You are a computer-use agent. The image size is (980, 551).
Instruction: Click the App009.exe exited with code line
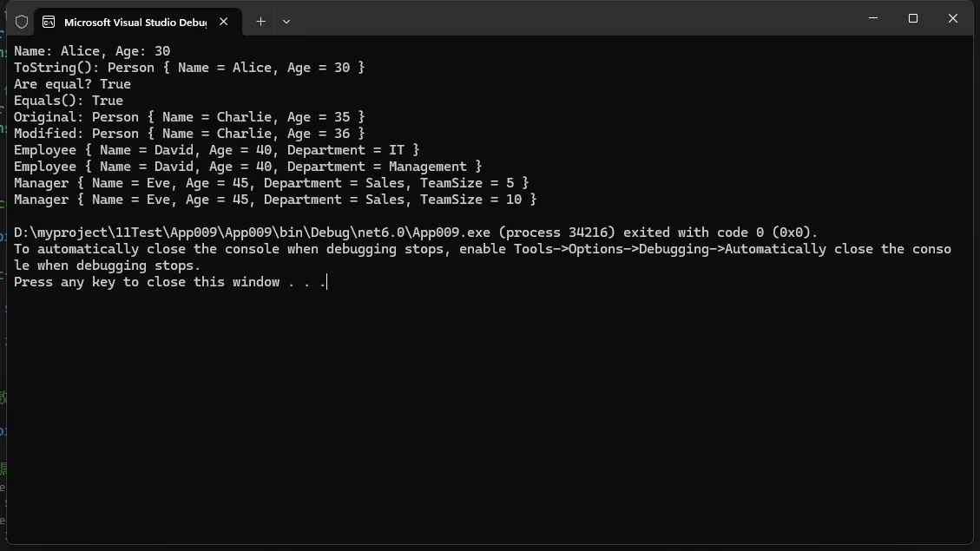point(416,233)
